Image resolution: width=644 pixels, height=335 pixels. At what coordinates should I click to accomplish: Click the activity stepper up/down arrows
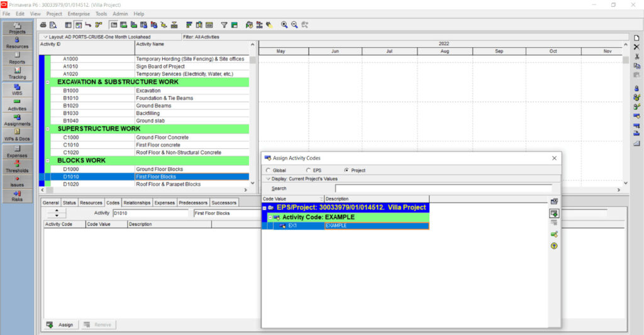pos(57,213)
